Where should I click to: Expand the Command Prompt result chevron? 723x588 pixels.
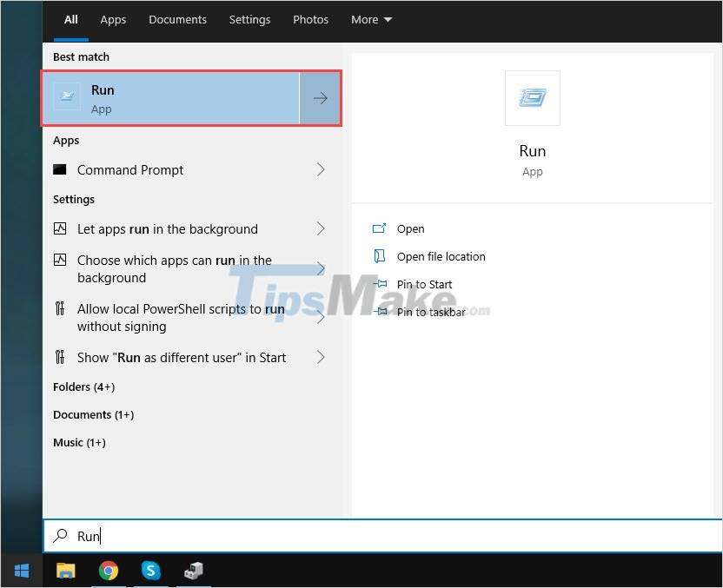coord(320,170)
